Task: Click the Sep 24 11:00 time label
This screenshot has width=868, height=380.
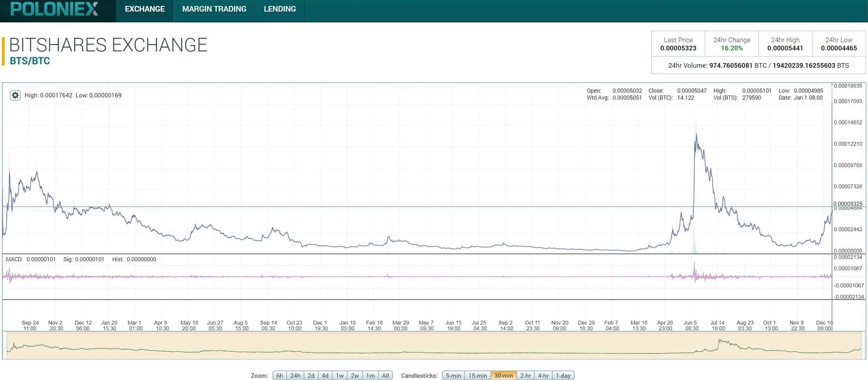Action: 30,325
